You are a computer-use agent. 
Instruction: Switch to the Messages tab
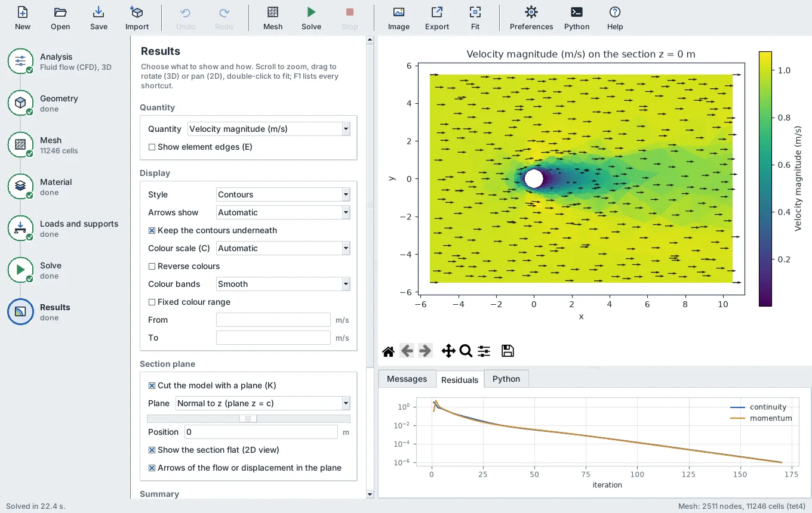pyautogui.click(x=407, y=379)
